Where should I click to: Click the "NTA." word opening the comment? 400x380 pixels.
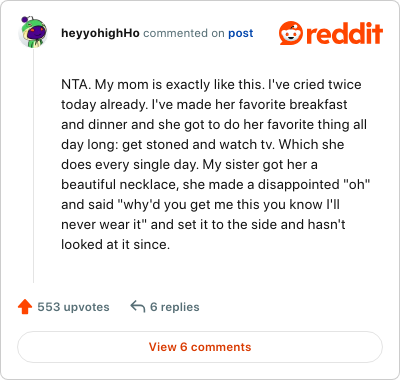click(76, 84)
